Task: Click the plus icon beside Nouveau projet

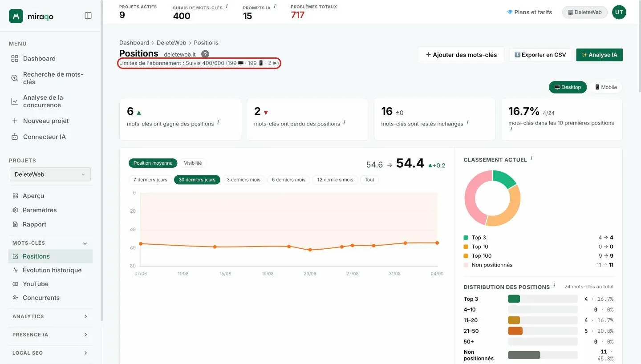Action: point(15,121)
